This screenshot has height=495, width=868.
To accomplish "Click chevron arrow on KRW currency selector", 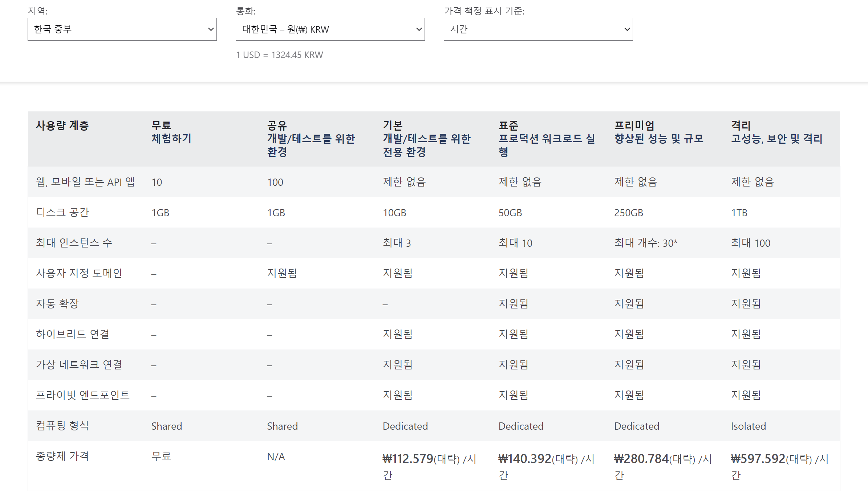I will 419,29.
